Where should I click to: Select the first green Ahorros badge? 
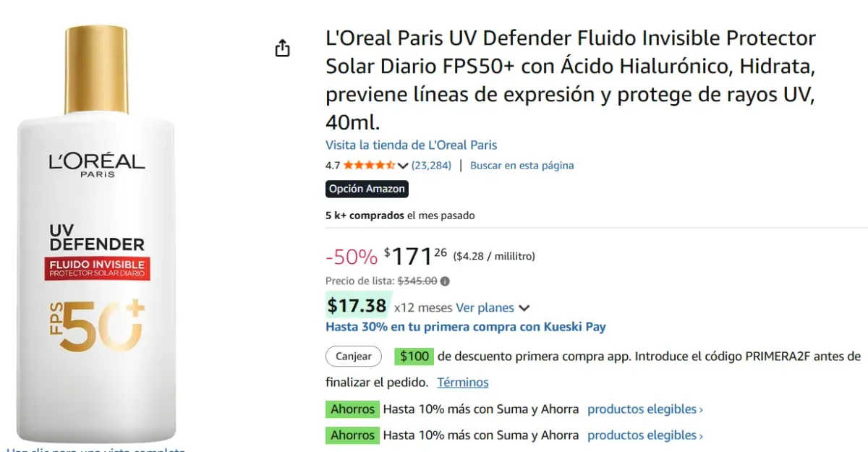coord(352,409)
